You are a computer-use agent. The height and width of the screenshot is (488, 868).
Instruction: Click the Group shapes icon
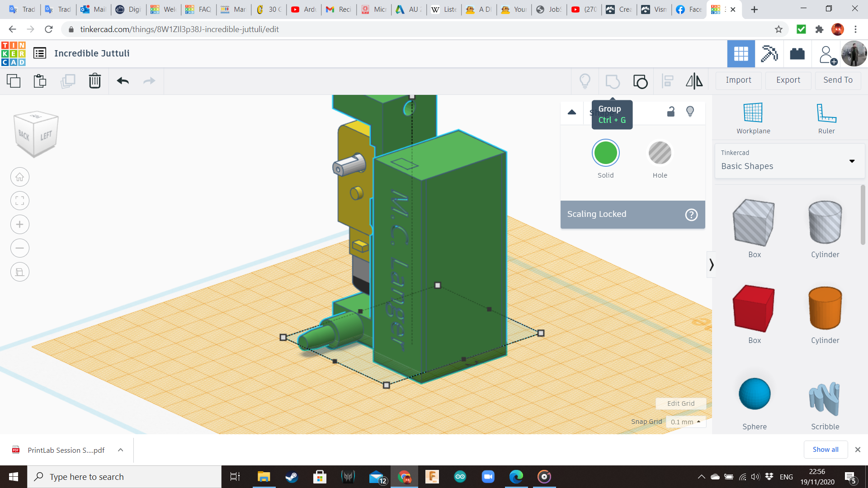(x=613, y=81)
